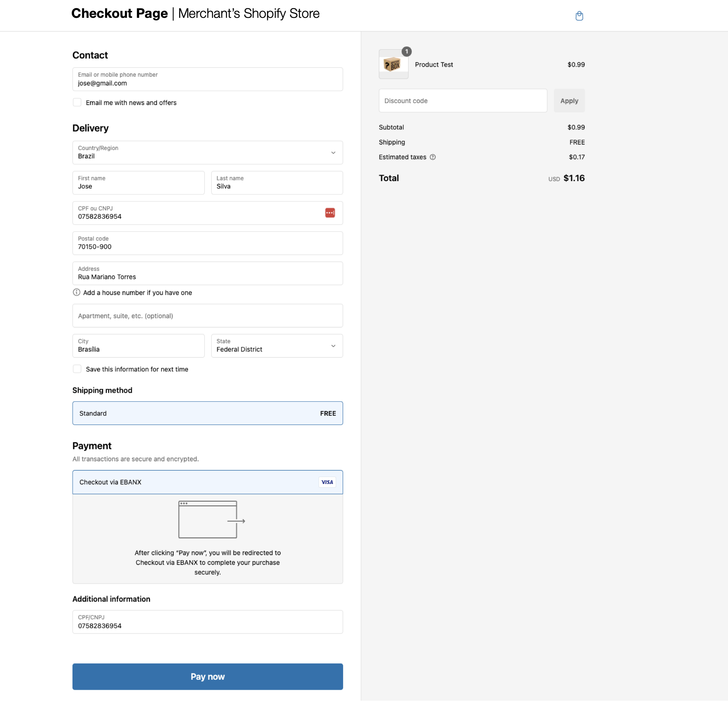
Task: Click the info icon beside house number note
Action: 76,292
